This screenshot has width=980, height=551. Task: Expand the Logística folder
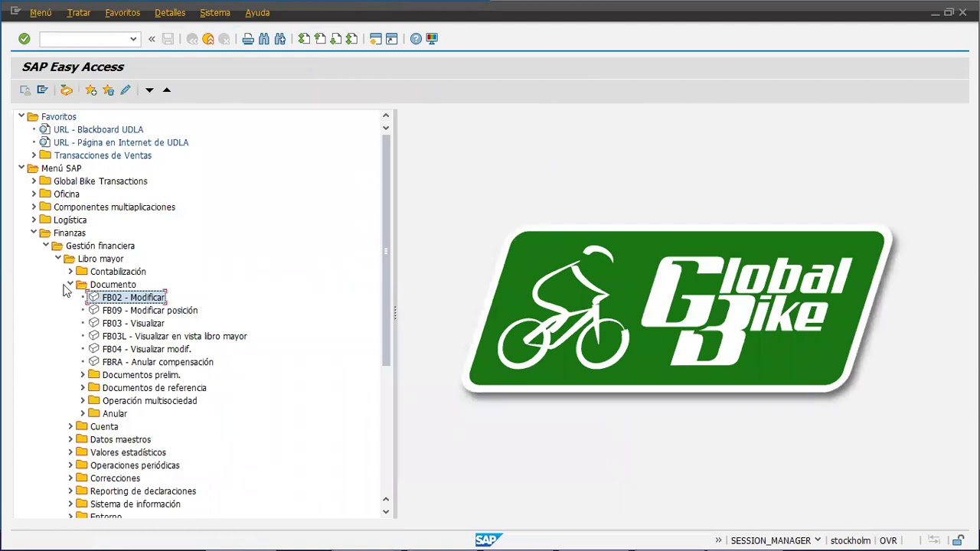tap(34, 220)
